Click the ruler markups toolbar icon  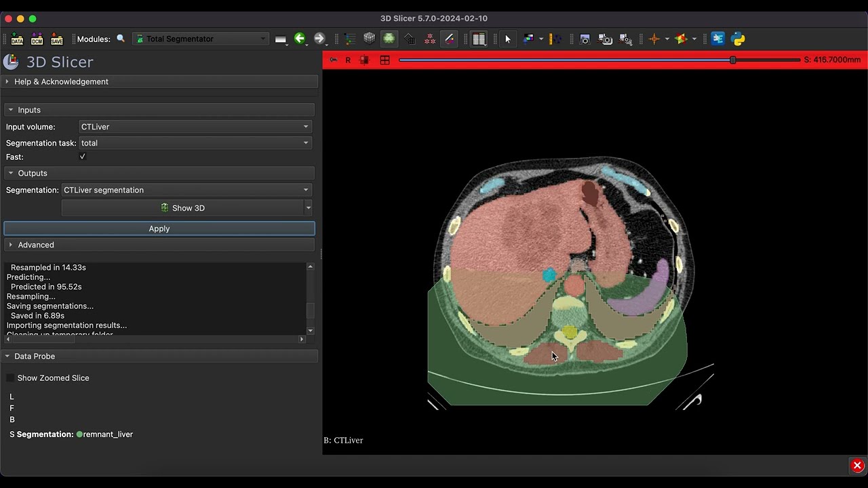[x=555, y=39]
